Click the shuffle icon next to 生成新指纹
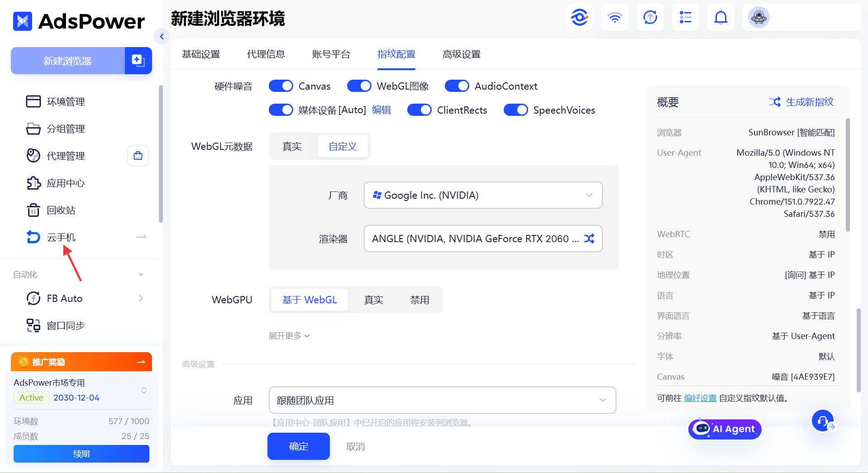Image resolution: width=868 pixels, height=473 pixels. [775, 102]
